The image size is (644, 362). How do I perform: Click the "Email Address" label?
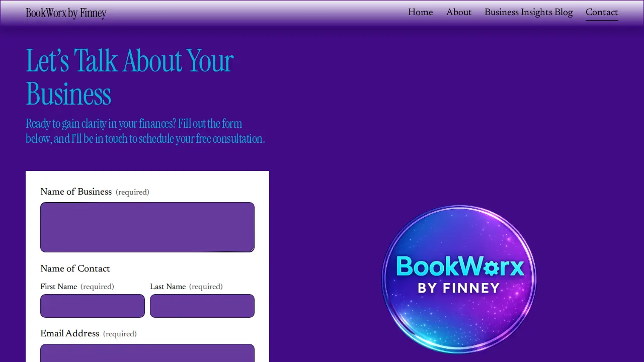tap(70, 333)
